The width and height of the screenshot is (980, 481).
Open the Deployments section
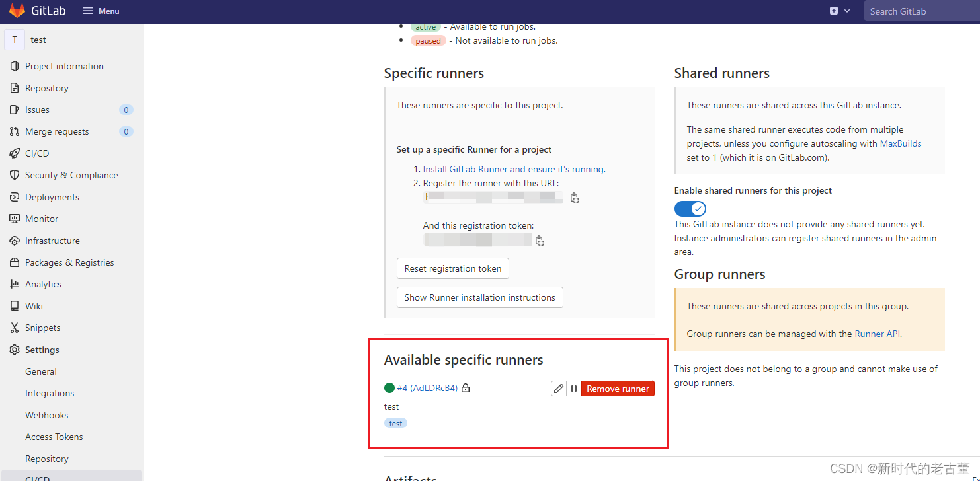pyautogui.click(x=52, y=196)
